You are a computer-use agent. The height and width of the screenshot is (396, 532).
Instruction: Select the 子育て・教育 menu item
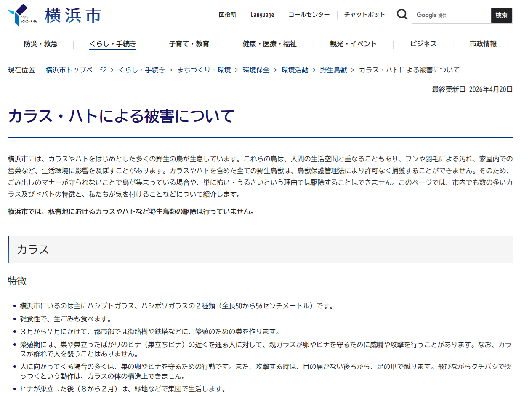(x=189, y=44)
